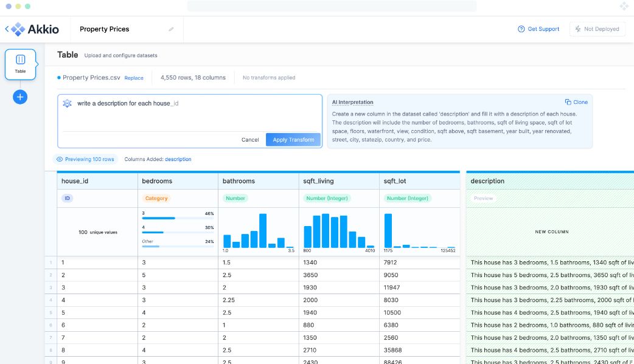This screenshot has width=634, height=364.
Task: Cancel the chat transform
Action: [250, 140]
